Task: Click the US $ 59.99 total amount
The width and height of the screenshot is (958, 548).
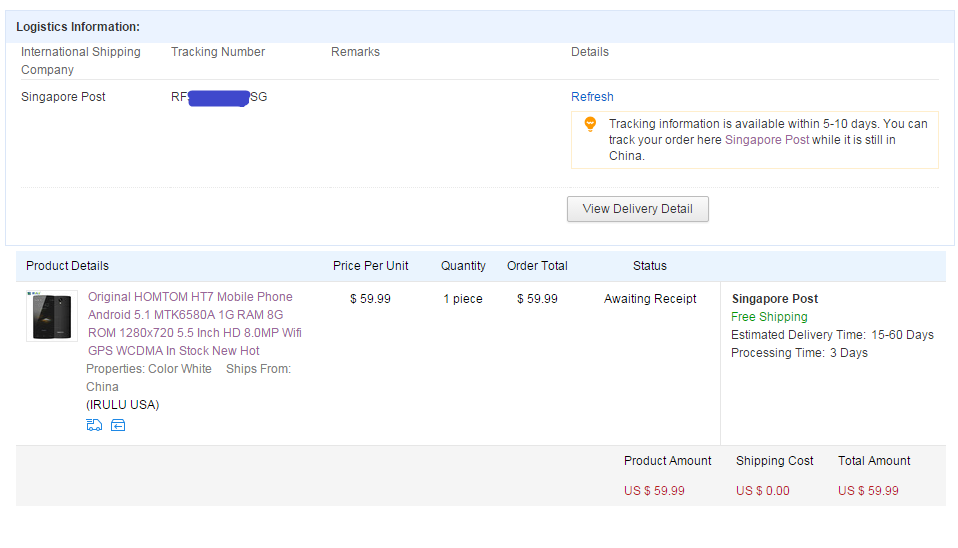Action: pos(868,491)
